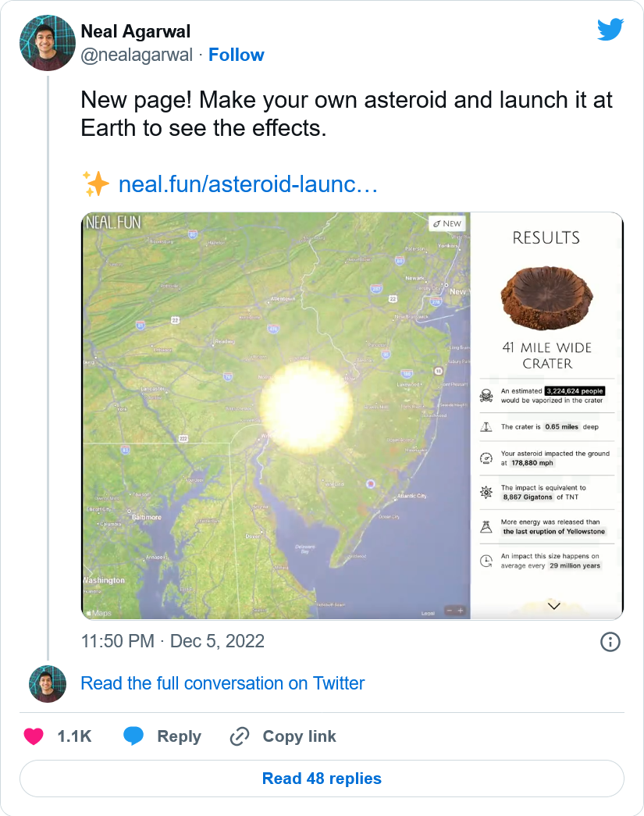The height and width of the screenshot is (816, 644).
Task: Click Read 48 replies
Action: pos(322,778)
